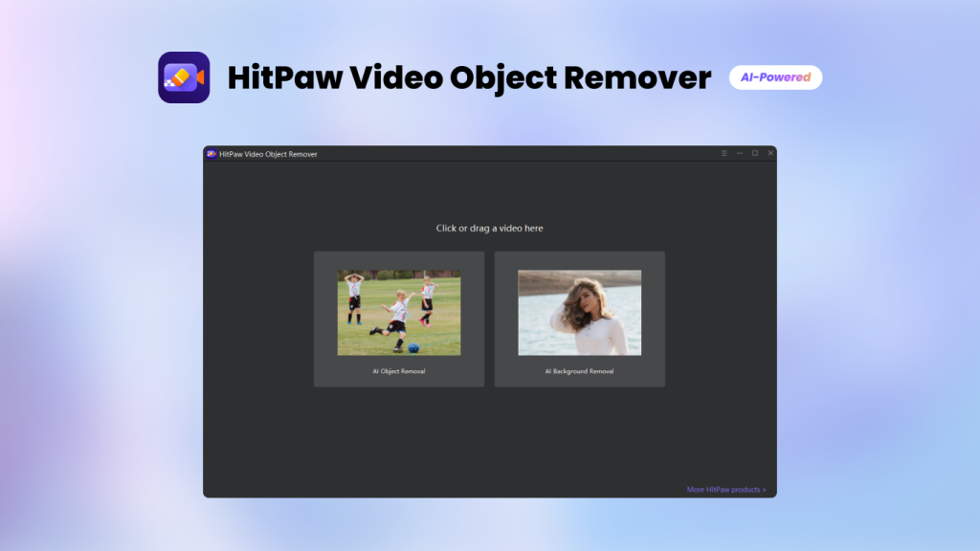Select the AI Background Removal woman thumbnail
Viewport: 980px width, 551px height.
pos(579,313)
